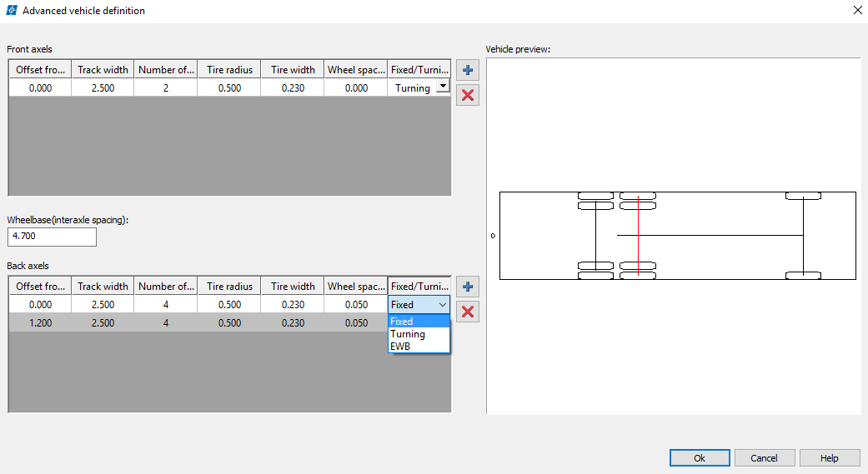Collapse the back axle Fixed combo box
868x474 pixels.
[x=442, y=305]
